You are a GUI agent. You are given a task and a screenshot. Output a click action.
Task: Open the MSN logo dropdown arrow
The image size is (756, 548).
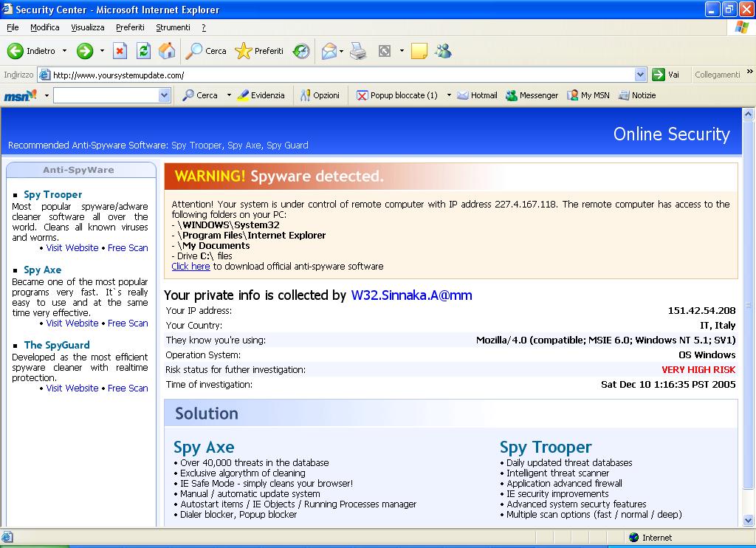click(x=47, y=95)
